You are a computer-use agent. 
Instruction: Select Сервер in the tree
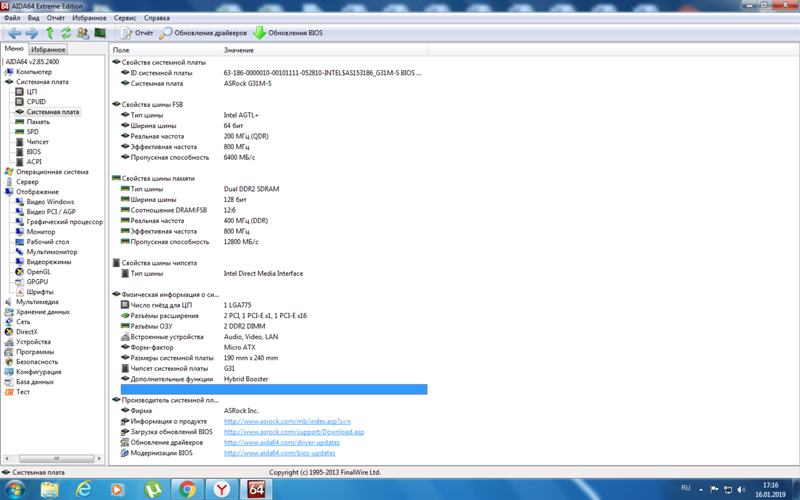pos(27,182)
